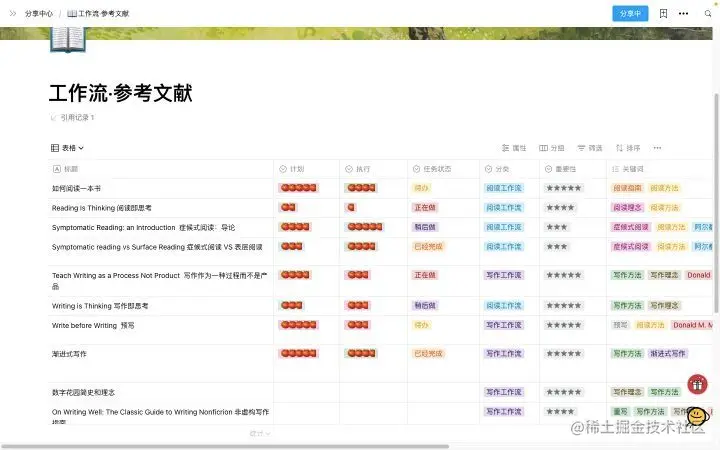Image resolution: width=720 pixels, height=450 pixels.
Task: Click the 执行 tomato rating in Reading is Thinking row
Action: [351, 208]
